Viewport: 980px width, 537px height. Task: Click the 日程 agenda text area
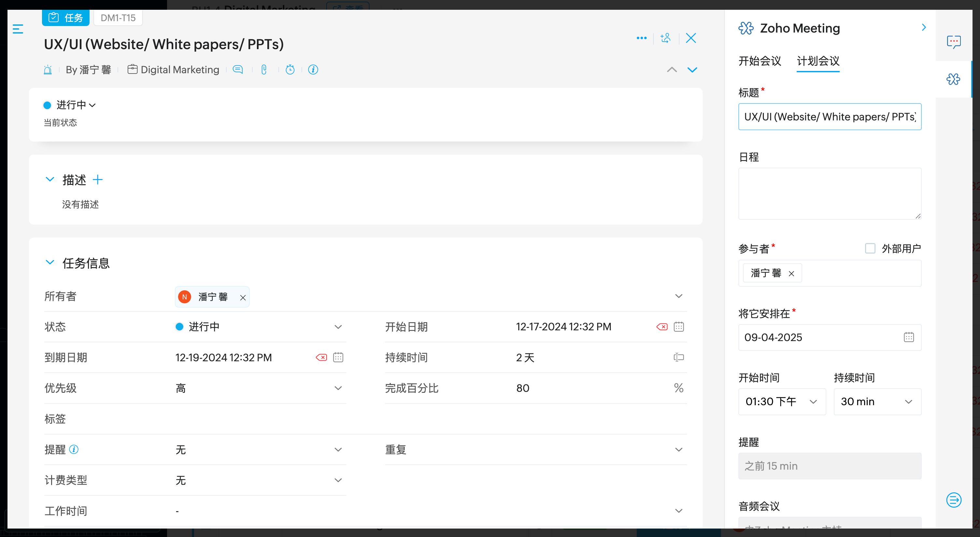(829, 194)
